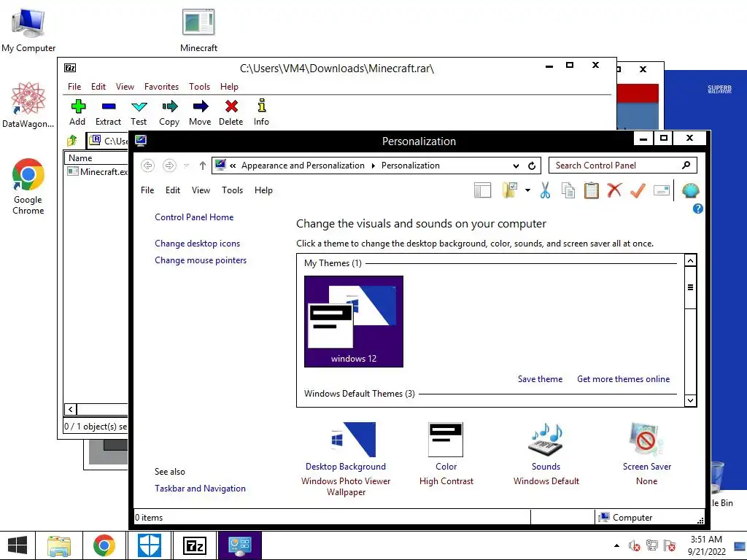Click the red X delete icon in Personalization
Image resolution: width=747 pixels, height=560 pixels.
coord(614,190)
